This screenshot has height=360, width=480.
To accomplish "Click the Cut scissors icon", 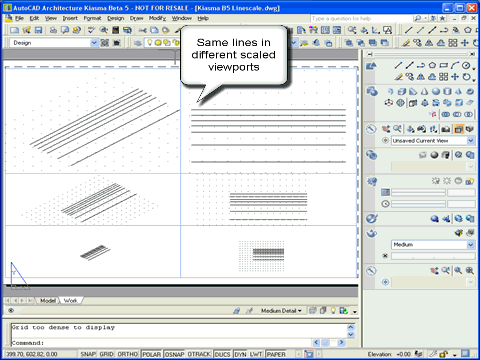I will [142, 30].
